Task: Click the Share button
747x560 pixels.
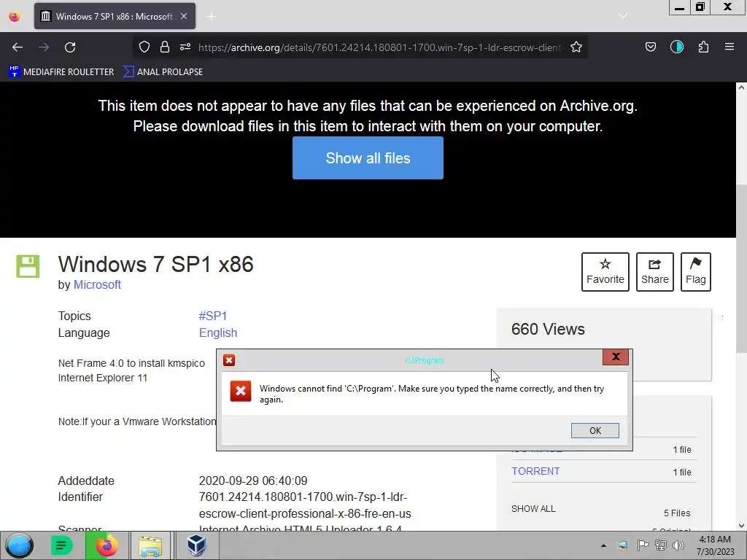Action: point(654,272)
